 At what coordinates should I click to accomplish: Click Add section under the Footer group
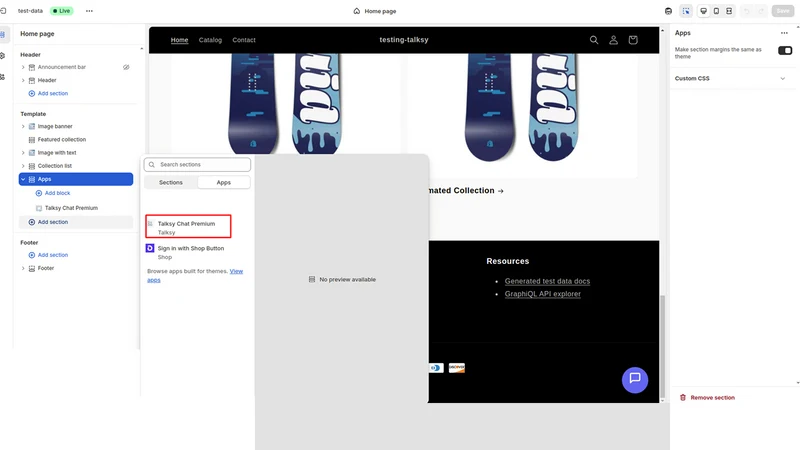click(x=48, y=255)
